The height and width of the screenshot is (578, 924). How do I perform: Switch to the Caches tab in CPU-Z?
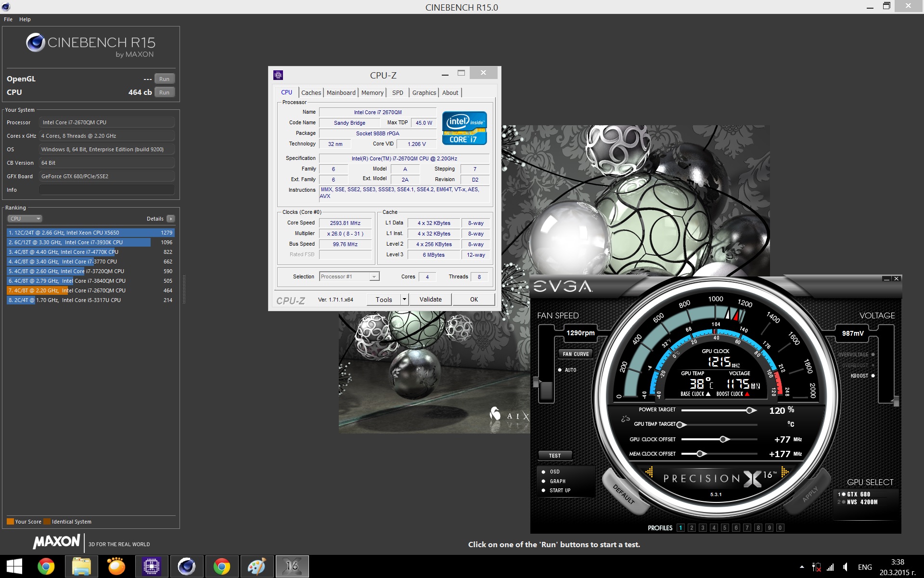311,92
